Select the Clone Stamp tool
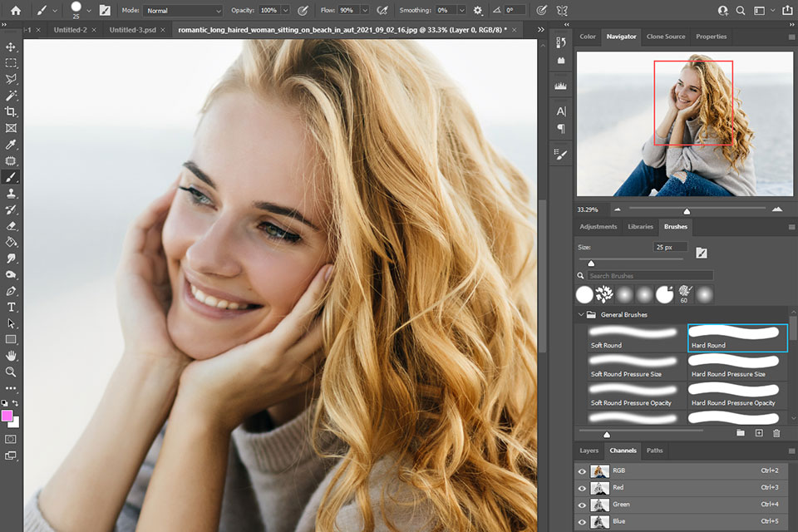The image size is (798, 532). pyautogui.click(x=11, y=193)
